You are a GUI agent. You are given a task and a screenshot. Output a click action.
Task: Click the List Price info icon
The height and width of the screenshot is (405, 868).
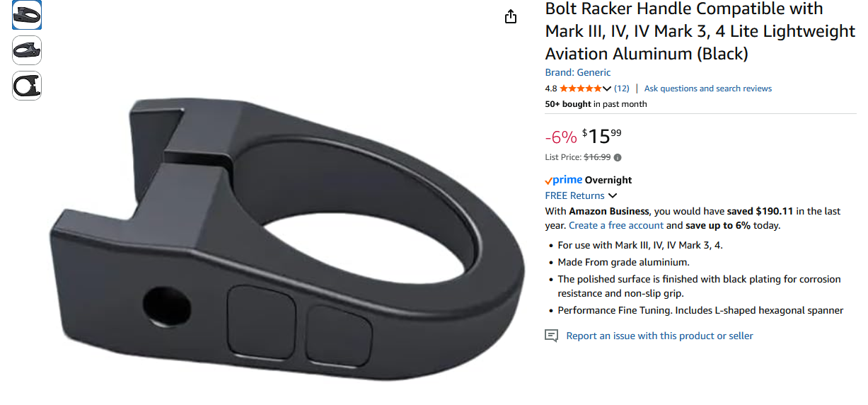click(x=618, y=158)
